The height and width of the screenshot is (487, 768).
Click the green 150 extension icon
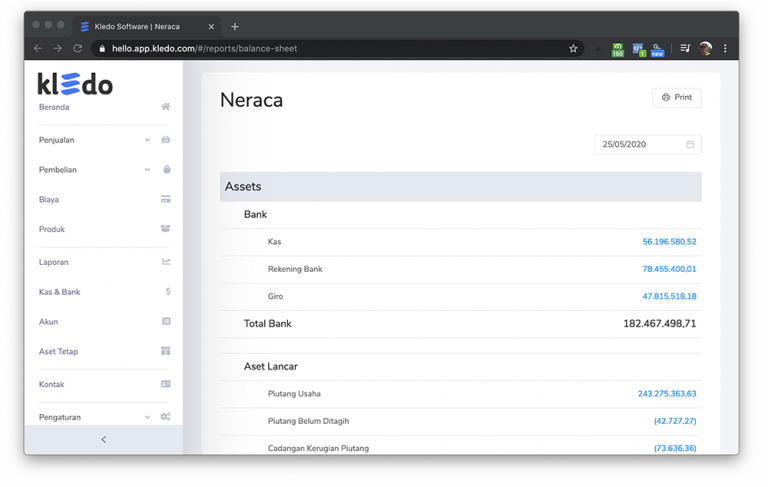point(618,49)
